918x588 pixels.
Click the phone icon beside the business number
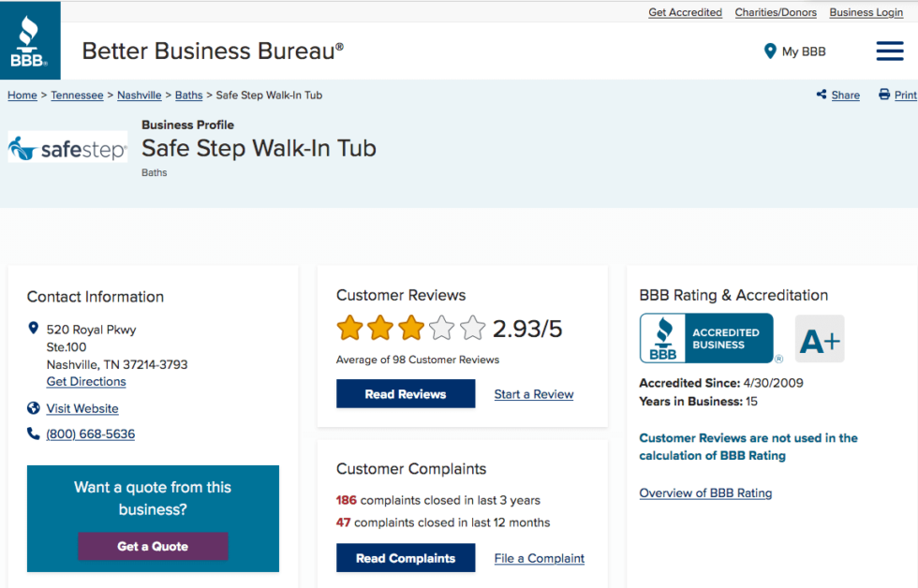(x=32, y=434)
